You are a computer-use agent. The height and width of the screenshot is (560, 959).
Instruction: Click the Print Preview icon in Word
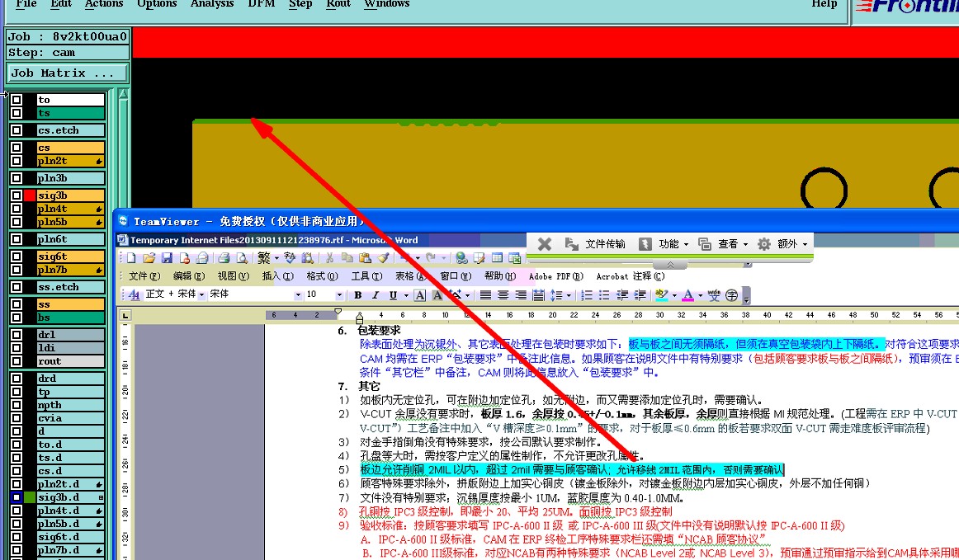pos(242,258)
